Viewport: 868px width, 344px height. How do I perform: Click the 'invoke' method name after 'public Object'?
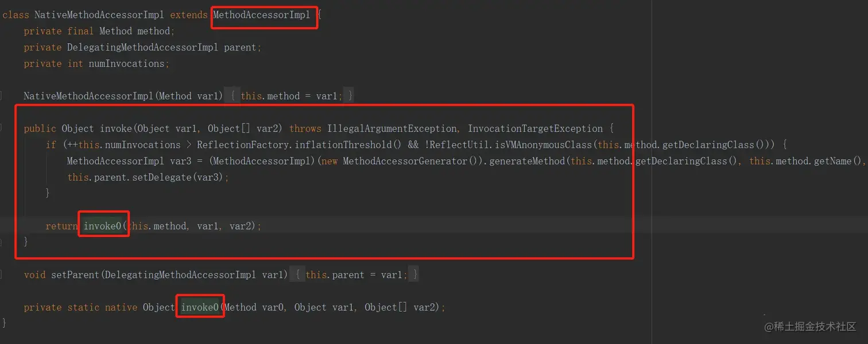pos(116,129)
